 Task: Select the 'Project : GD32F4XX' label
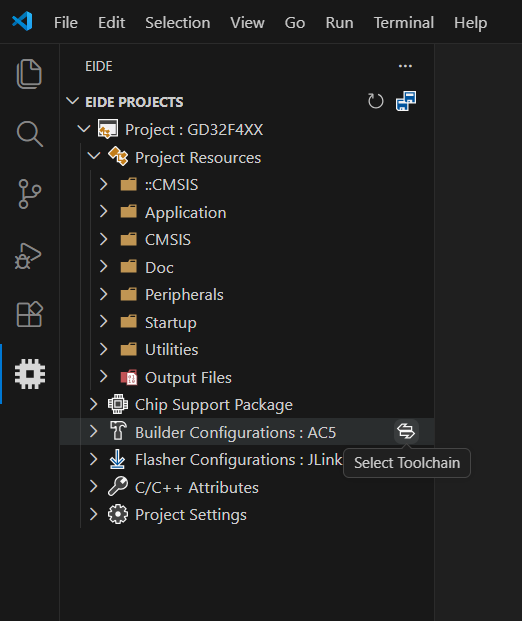[194, 130]
